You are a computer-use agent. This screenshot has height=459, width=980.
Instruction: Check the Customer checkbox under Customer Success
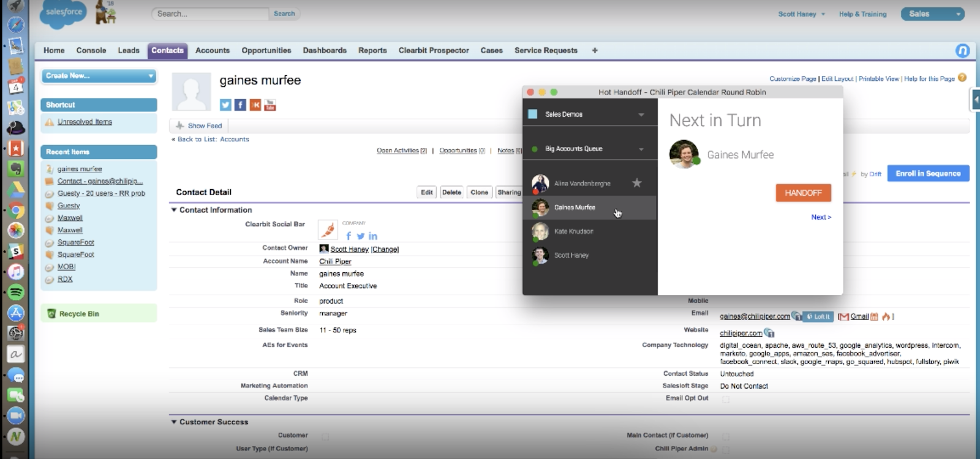325,436
